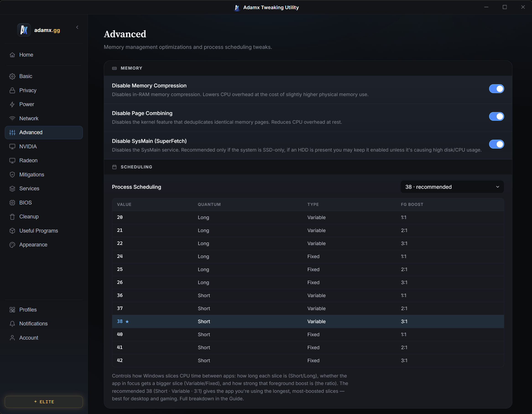Open the BIOS page label
The image size is (532, 414).
click(26, 203)
